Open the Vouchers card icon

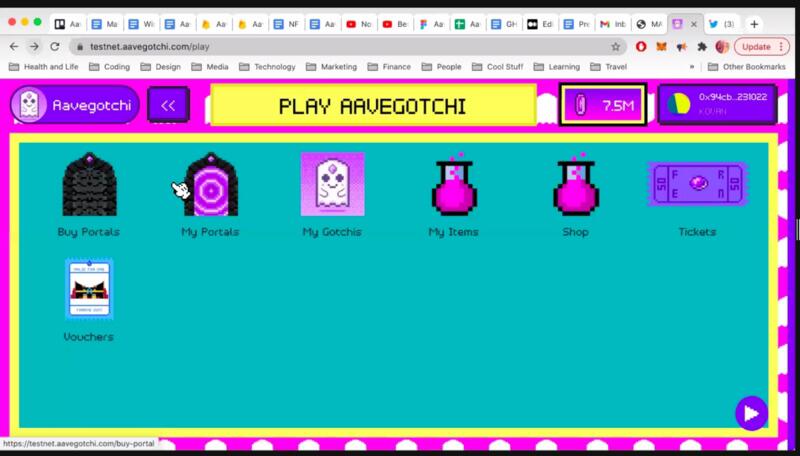tap(89, 289)
